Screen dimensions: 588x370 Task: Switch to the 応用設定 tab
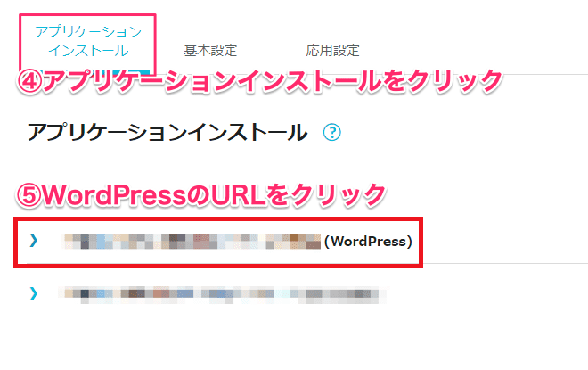tap(332, 50)
